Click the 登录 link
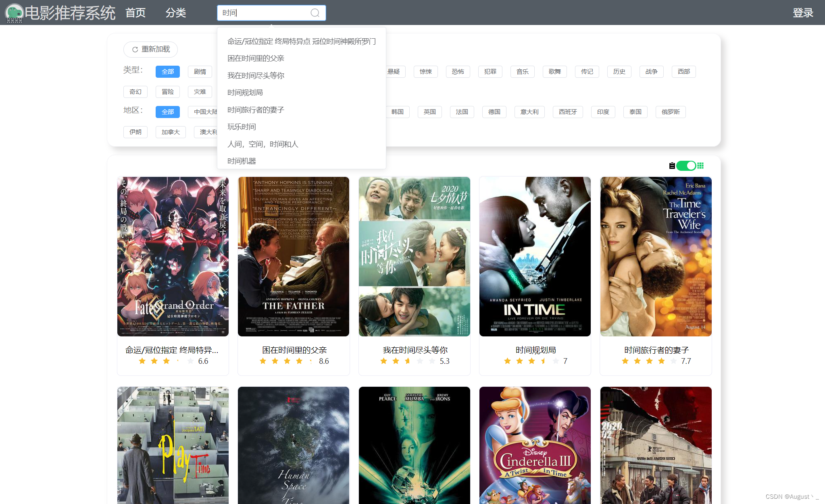 802,13
